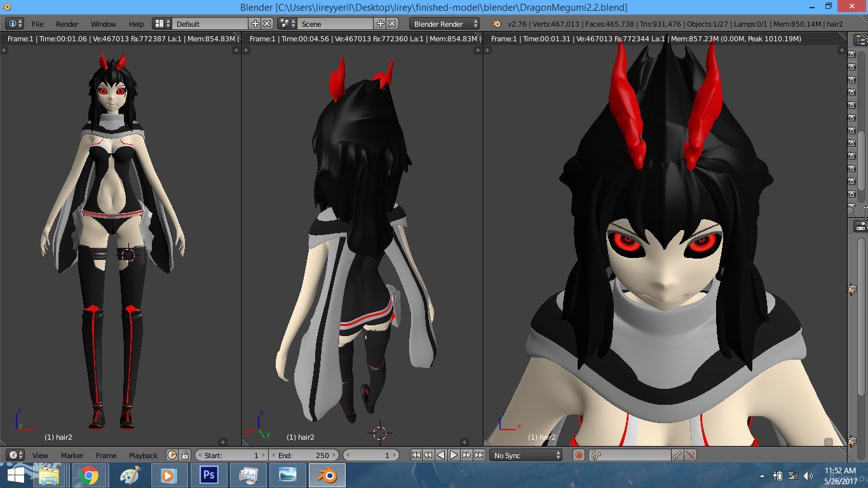868x488 pixels.
Task: Open the Window menu in Blender
Action: coord(103,24)
